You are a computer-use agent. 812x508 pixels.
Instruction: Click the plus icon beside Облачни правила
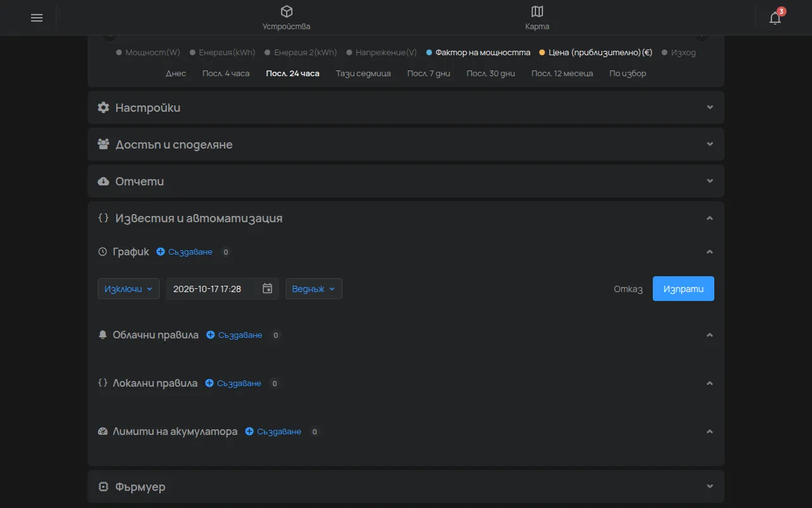tap(211, 335)
